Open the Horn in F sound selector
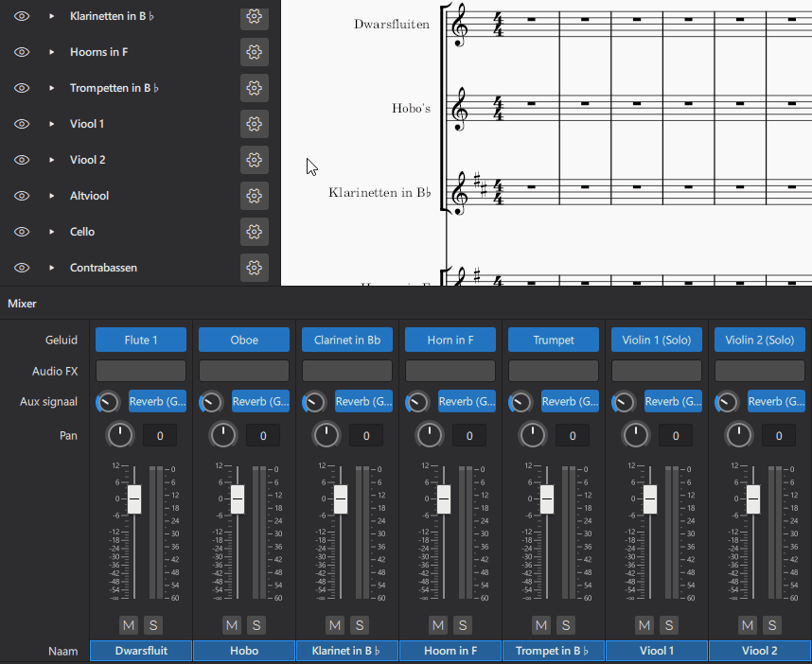Image resolution: width=812 pixels, height=664 pixels. [x=450, y=340]
